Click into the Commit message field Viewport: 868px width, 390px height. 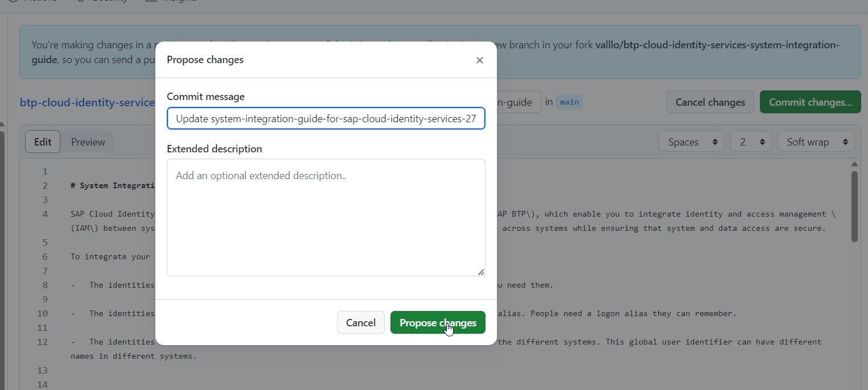[326, 119]
